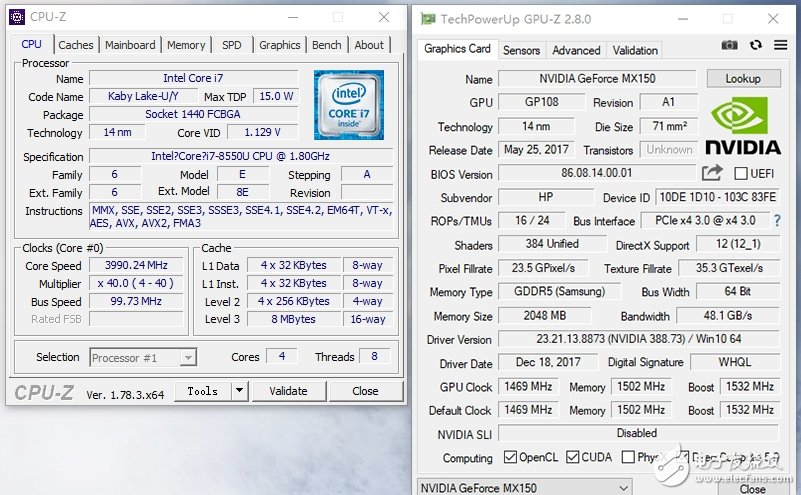Click the Close button in GPU-Z
The height and width of the screenshot is (495, 801).
[x=752, y=488]
